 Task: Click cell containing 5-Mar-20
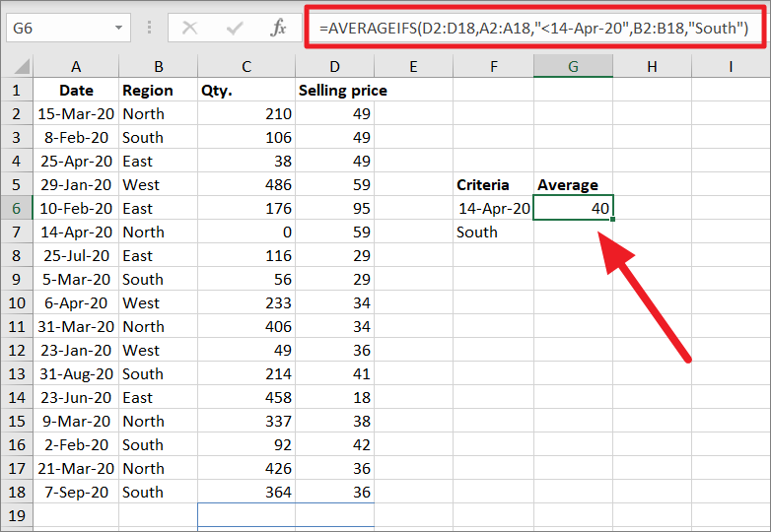[76, 280]
